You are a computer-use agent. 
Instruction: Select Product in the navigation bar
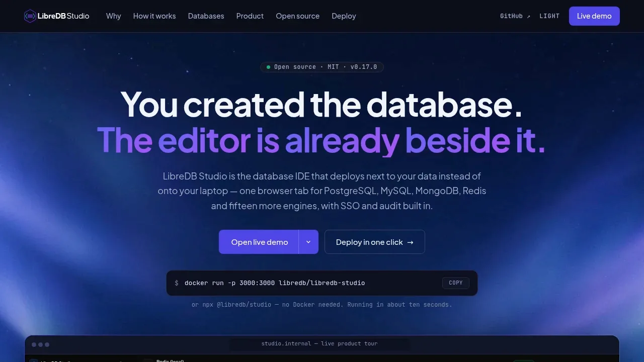pos(250,16)
